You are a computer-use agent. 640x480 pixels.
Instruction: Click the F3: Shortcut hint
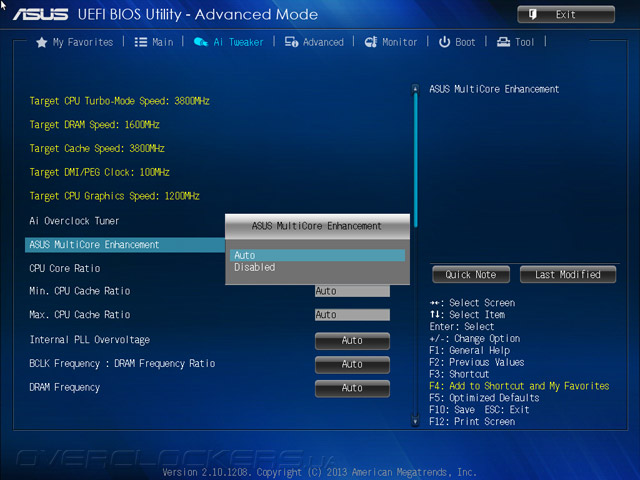click(x=459, y=374)
